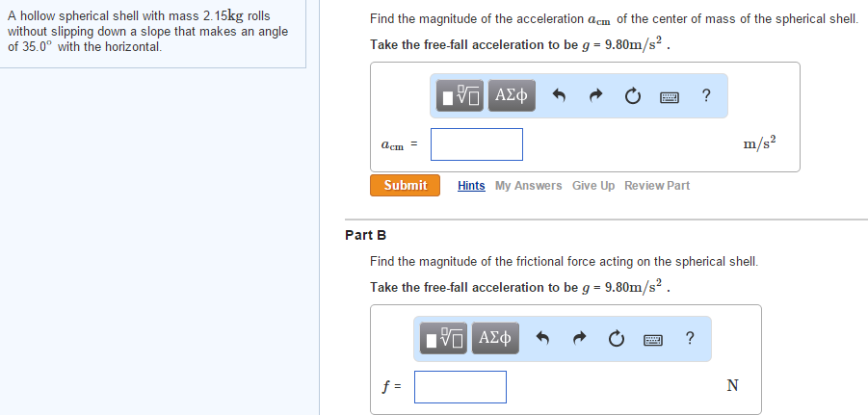Click undo arrow in the a_cm toolbar
Screen dimensions: 868x415
pyautogui.click(x=559, y=95)
